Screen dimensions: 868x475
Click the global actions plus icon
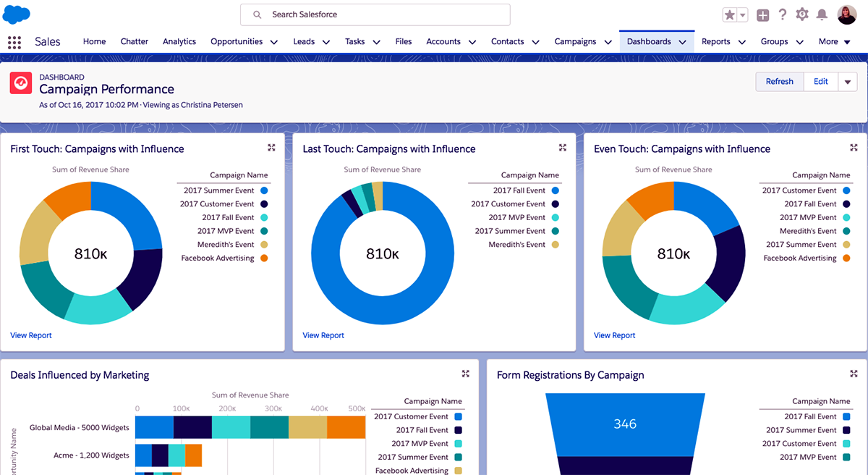click(x=762, y=15)
